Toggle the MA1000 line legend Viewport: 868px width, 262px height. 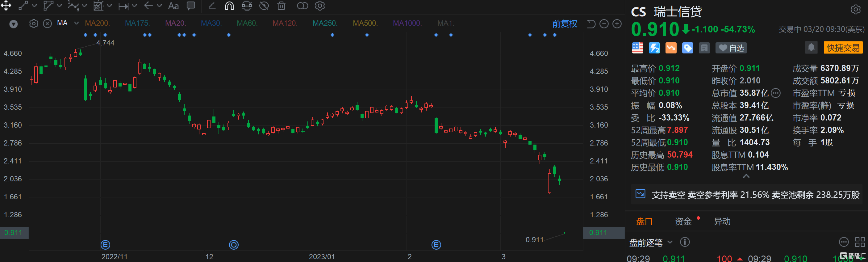407,23
